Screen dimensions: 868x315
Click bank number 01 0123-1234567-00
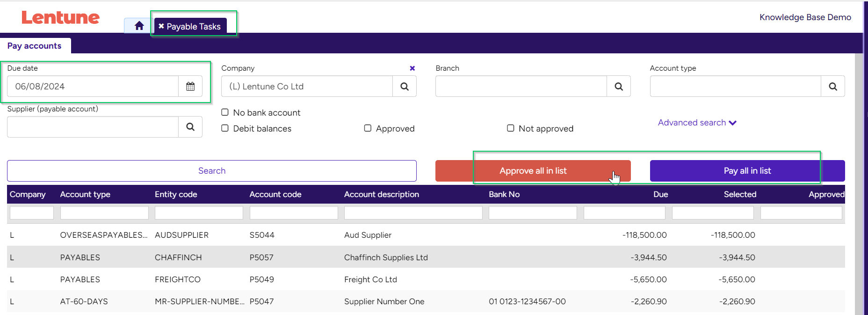point(527,301)
